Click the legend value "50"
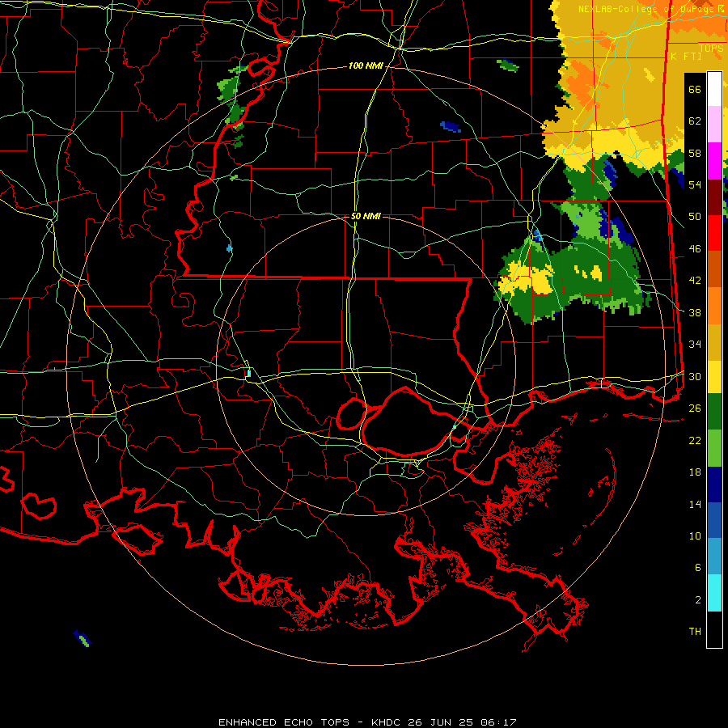 coord(695,217)
